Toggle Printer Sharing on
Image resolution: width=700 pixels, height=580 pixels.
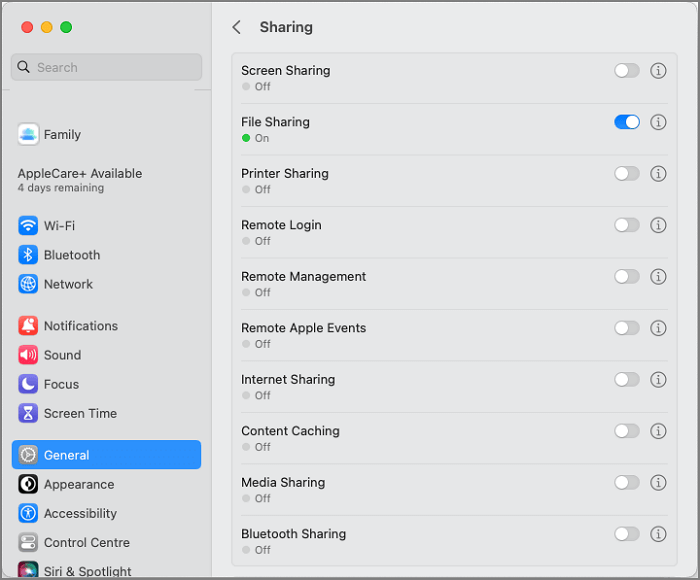click(x=627, y=173)
